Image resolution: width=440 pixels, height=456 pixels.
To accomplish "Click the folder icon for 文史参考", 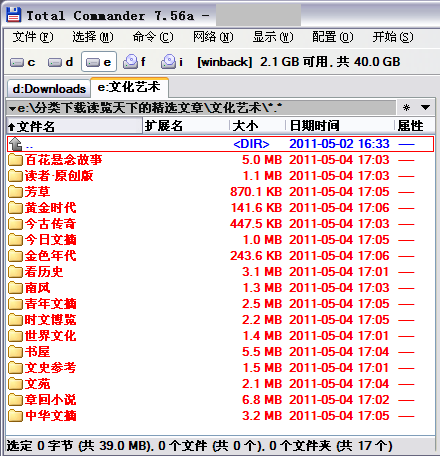I will point(15,368).
